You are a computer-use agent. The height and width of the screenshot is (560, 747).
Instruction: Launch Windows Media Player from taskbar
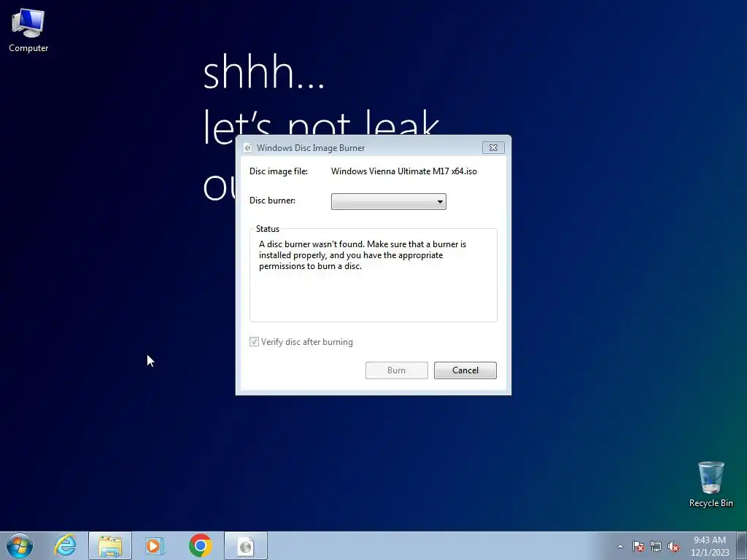pyautogui.click(x=155, y=545)
